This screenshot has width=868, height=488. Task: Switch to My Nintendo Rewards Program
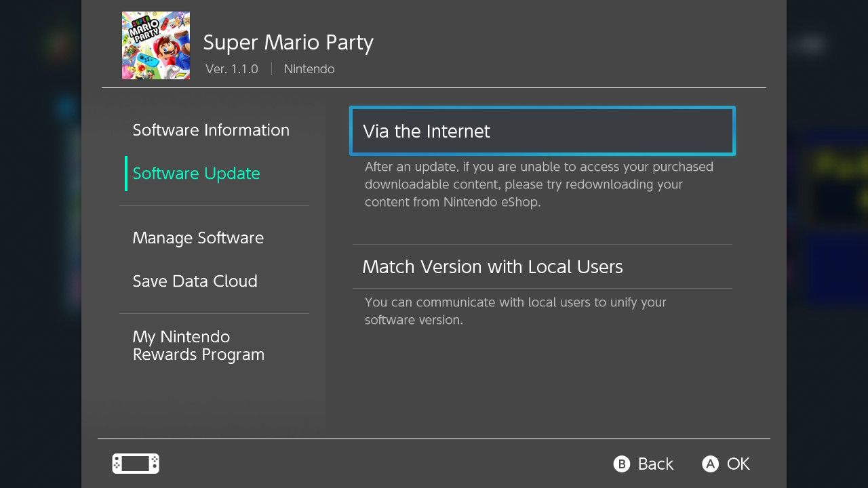click(x=198, y=346)
